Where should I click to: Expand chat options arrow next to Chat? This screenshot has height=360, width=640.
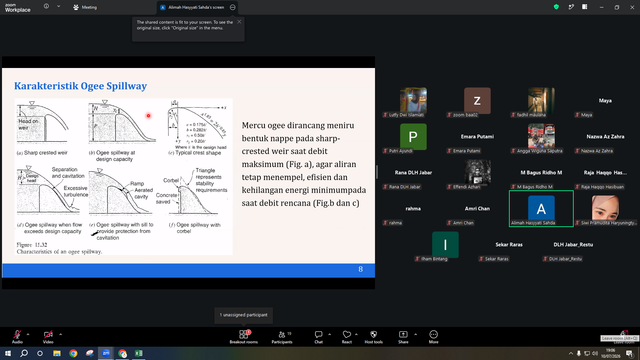coord(329,334)
